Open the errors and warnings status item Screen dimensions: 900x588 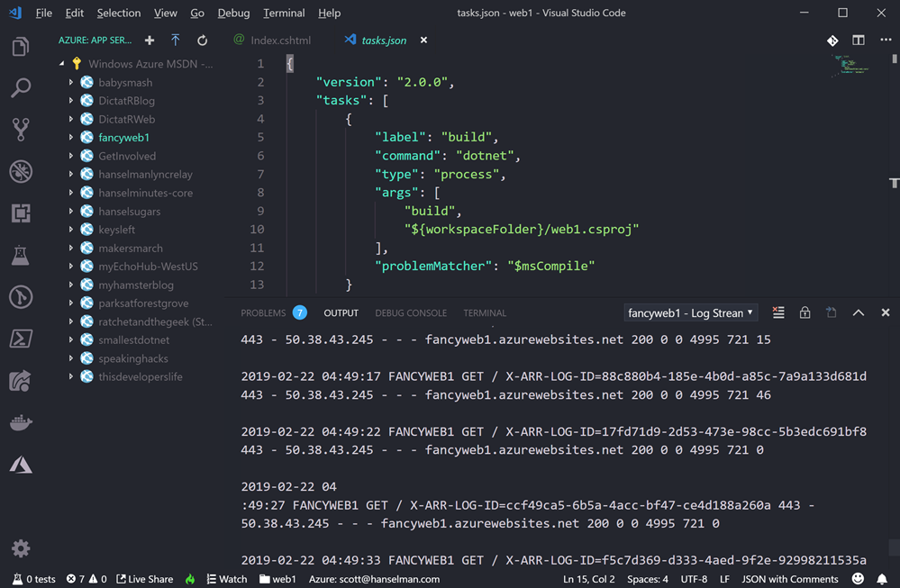[86, 579]
